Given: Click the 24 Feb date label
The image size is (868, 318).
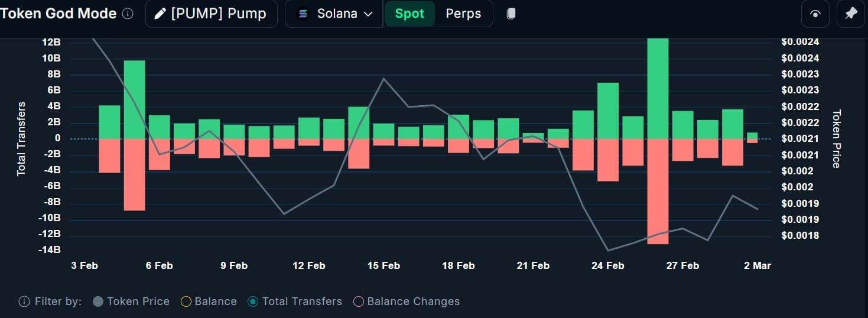Looking at the screenshot, I should coord(607,265).
